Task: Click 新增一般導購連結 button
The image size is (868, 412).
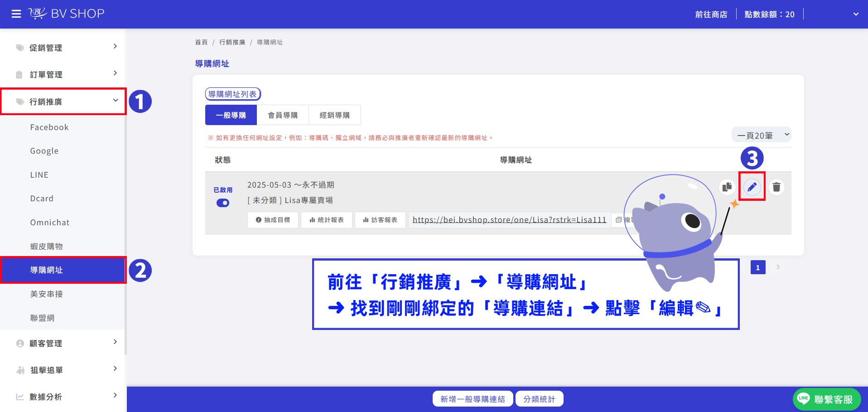Action: (x=473, y=399)
